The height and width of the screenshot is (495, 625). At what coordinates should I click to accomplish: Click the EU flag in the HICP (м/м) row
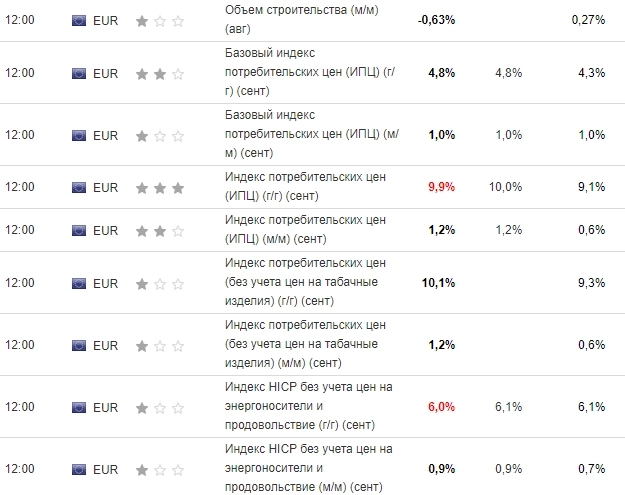[x=79, y=468]
